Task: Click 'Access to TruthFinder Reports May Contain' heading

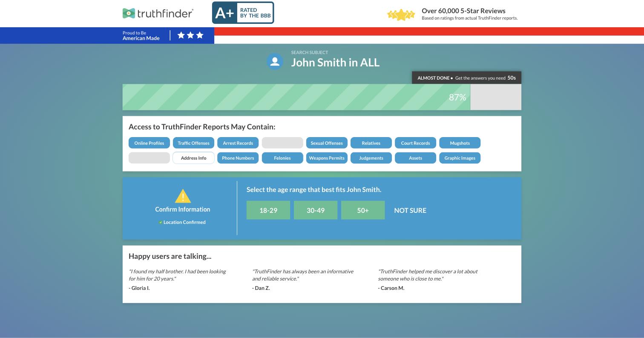Action: pyautogui.click(x=202, y=127)
